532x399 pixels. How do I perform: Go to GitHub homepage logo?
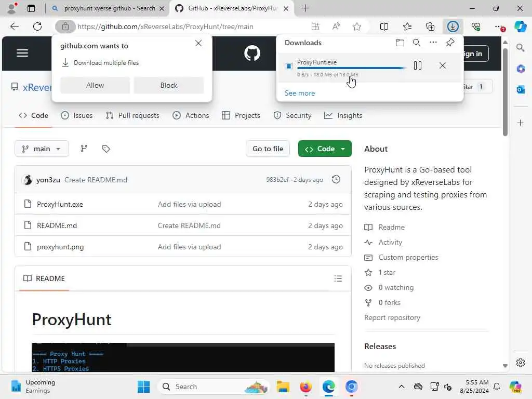[x=252, y=54]
